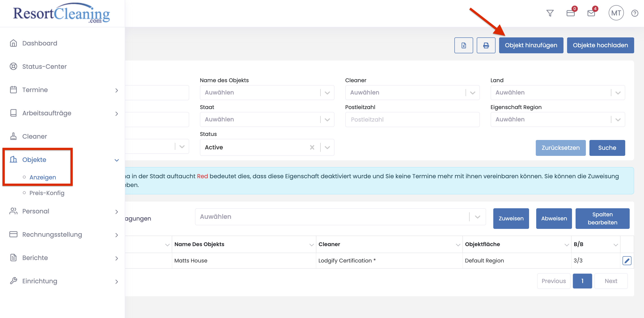Click the print icon button

(486, 45)
